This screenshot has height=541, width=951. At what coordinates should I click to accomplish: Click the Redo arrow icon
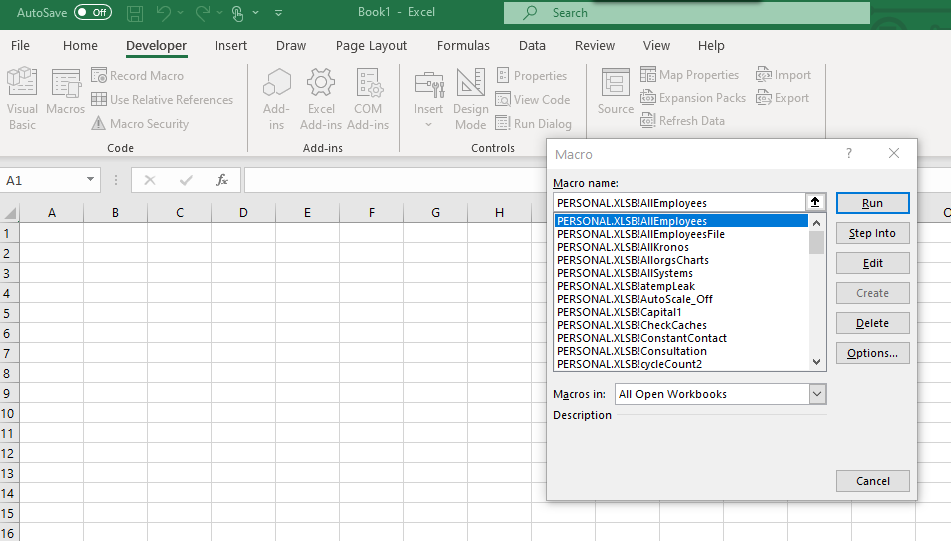click(x=203, y=13)
